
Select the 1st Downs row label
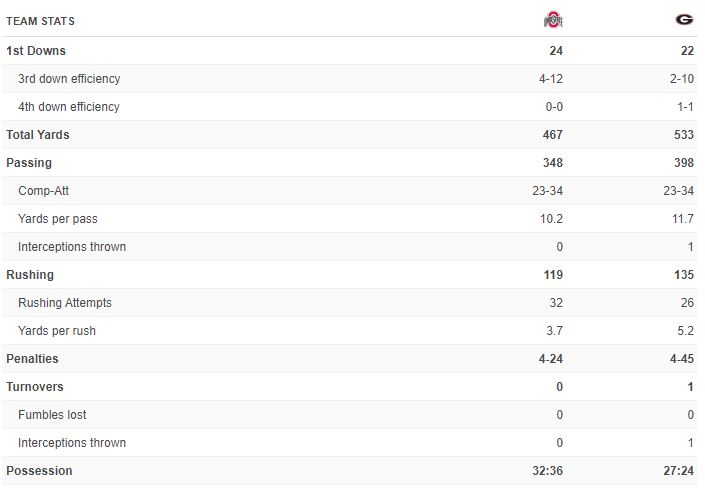[x=36, y=51]
